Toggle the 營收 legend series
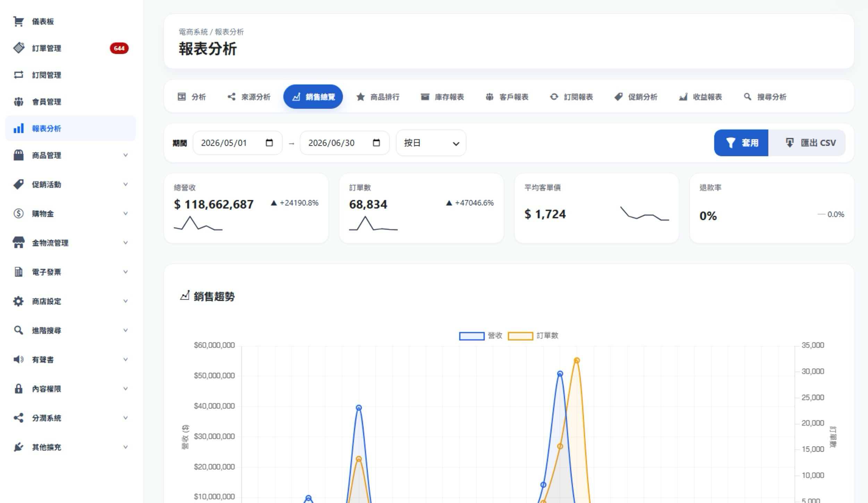 click(480, 336)
